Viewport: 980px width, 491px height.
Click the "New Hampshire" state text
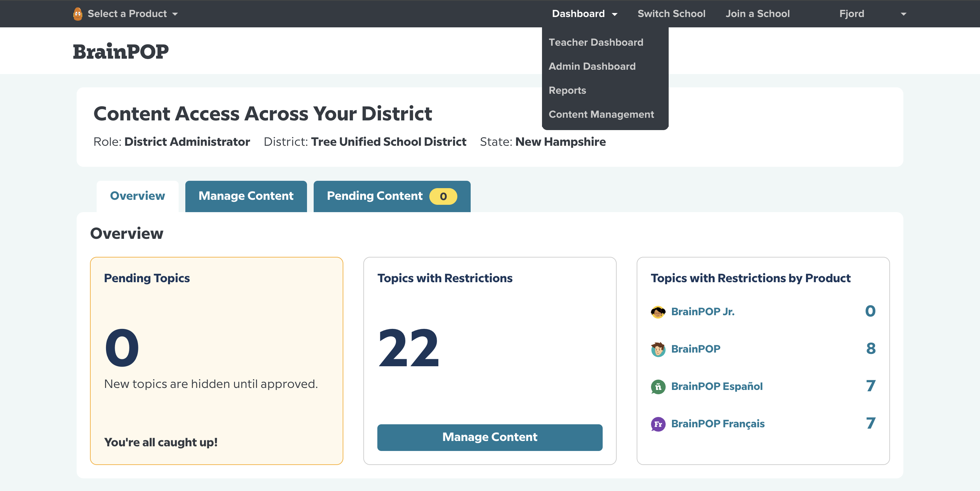point(560,141)
